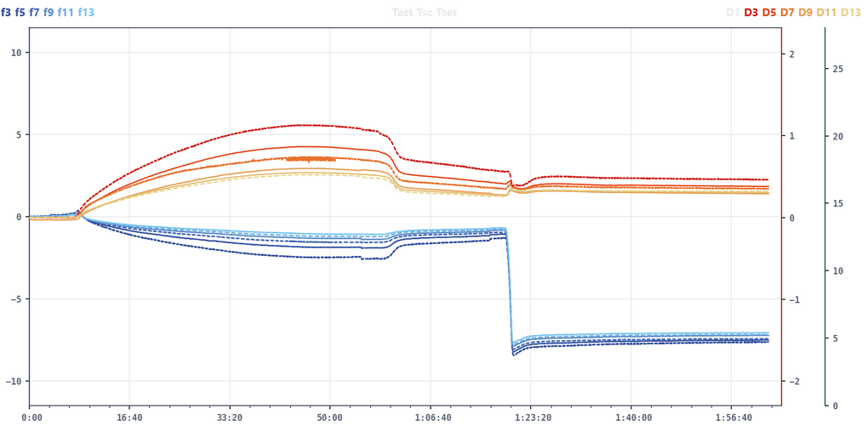Screen dimensions: 868x426
Task: Hide the D3 dissipation series
Action: click(x=751, y=12)
